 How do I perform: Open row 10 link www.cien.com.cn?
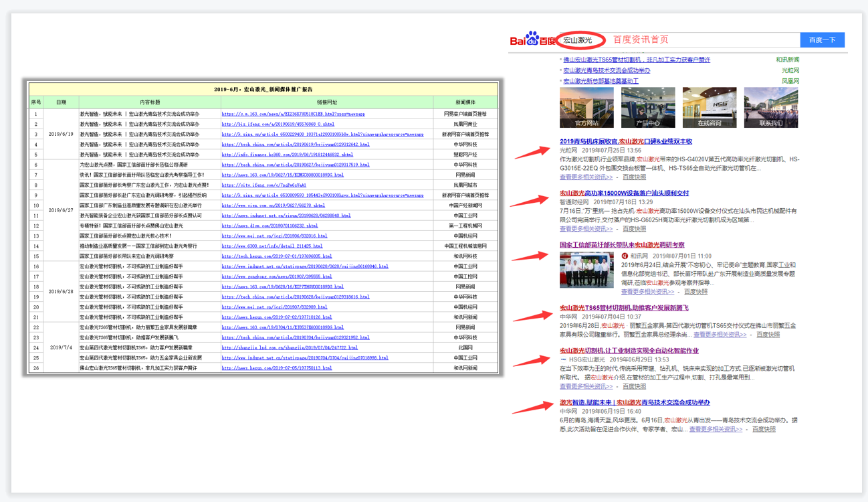pos(273,205)
